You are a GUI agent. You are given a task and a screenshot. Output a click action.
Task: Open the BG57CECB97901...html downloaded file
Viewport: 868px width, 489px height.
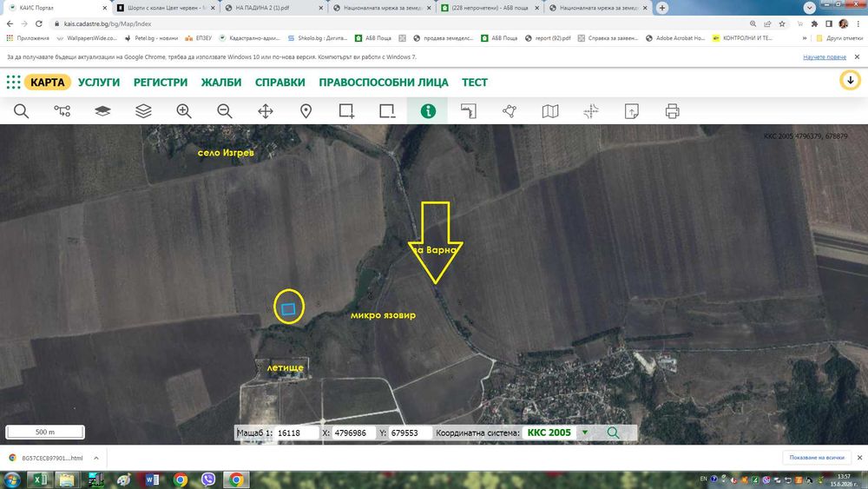47,458
